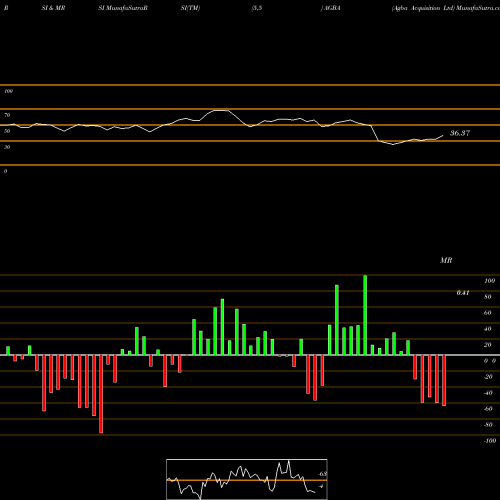Click the MR axis -80 label
Image resolution: width=500 pixels, height=500 pixels.
click(488, 425)
